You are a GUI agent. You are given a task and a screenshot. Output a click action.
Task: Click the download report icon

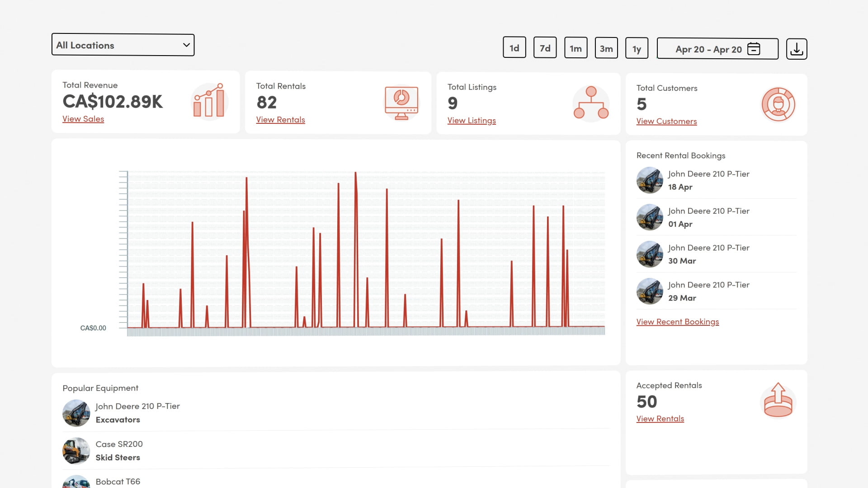(796, 49)
